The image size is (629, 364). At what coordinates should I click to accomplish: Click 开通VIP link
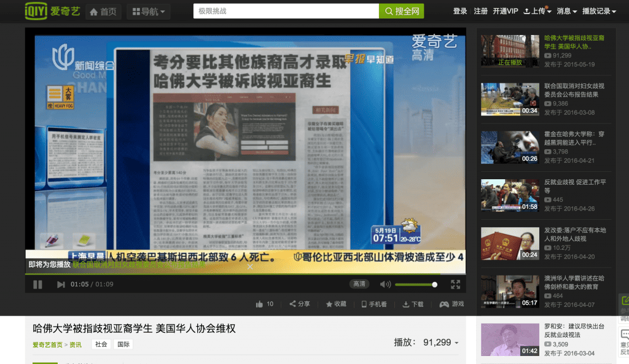pos(506,11)
